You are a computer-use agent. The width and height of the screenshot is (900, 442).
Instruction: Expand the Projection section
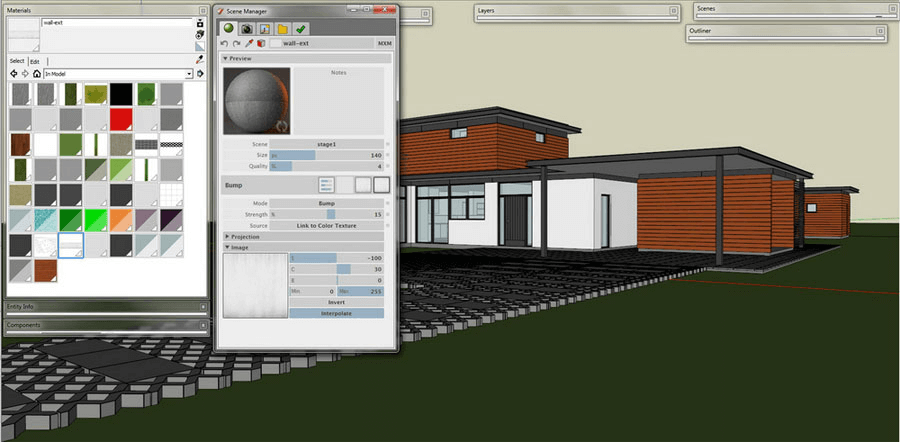click(304, 236)
